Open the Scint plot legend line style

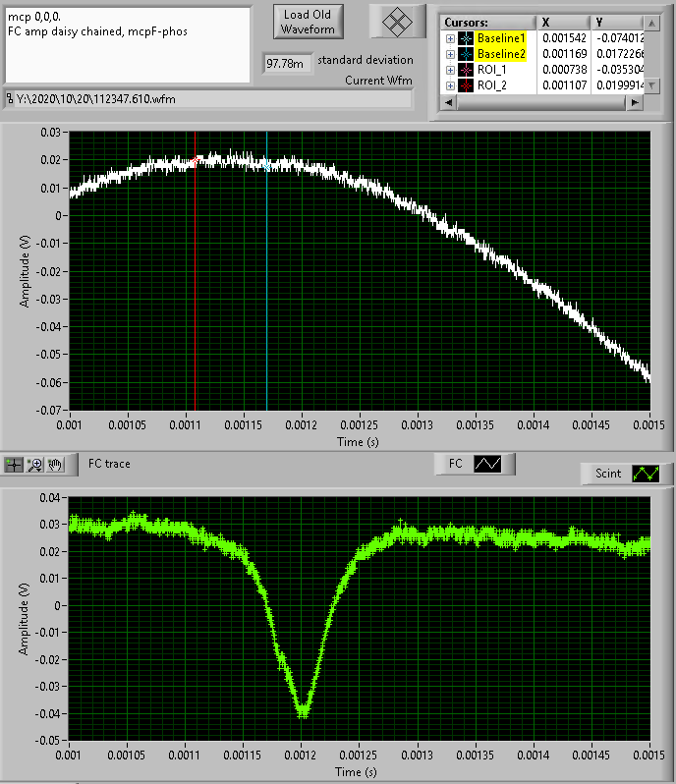click(646, 474)
